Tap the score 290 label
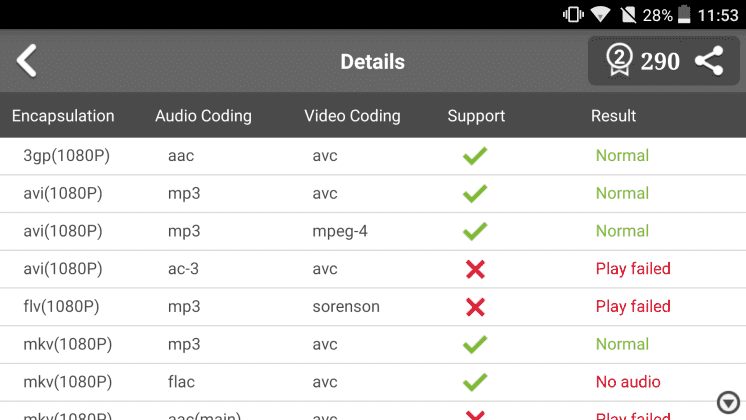 click(660, 61)
